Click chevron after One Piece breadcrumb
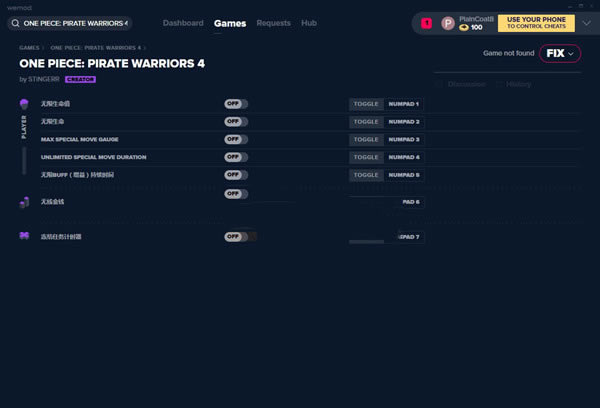 [x=145, y=48]
